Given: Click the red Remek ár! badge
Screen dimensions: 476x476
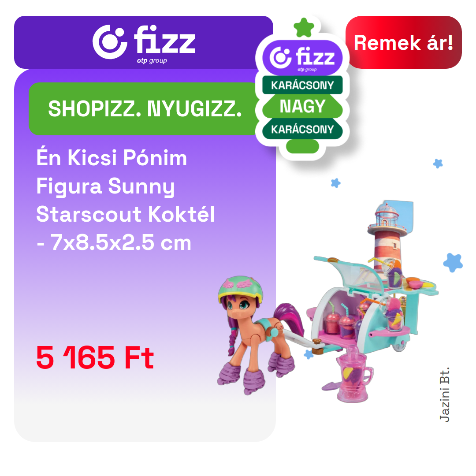Looking at the screenshot, I should point(403,42).
